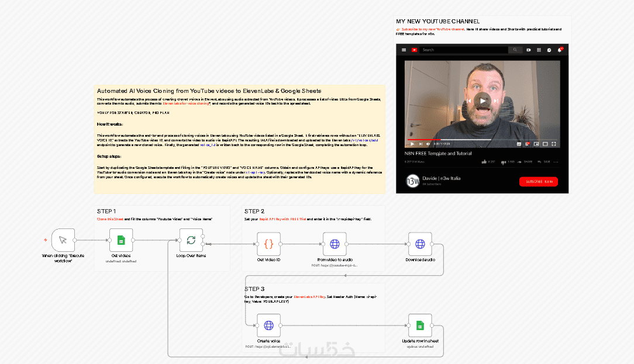The image size is (634, 364).
Task: Click the miniplayer icon in the player
Action: pos(536,144)
